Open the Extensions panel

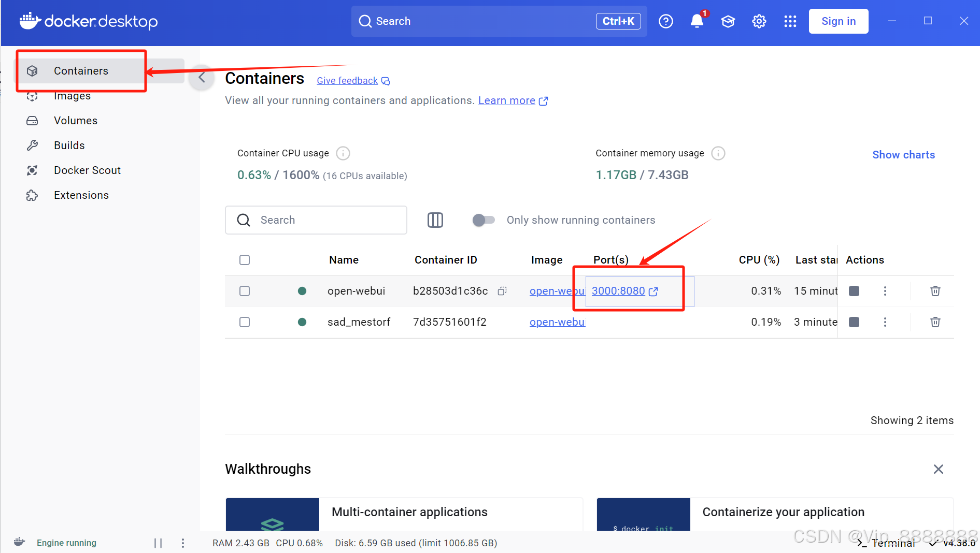click(x=81, y=195)
